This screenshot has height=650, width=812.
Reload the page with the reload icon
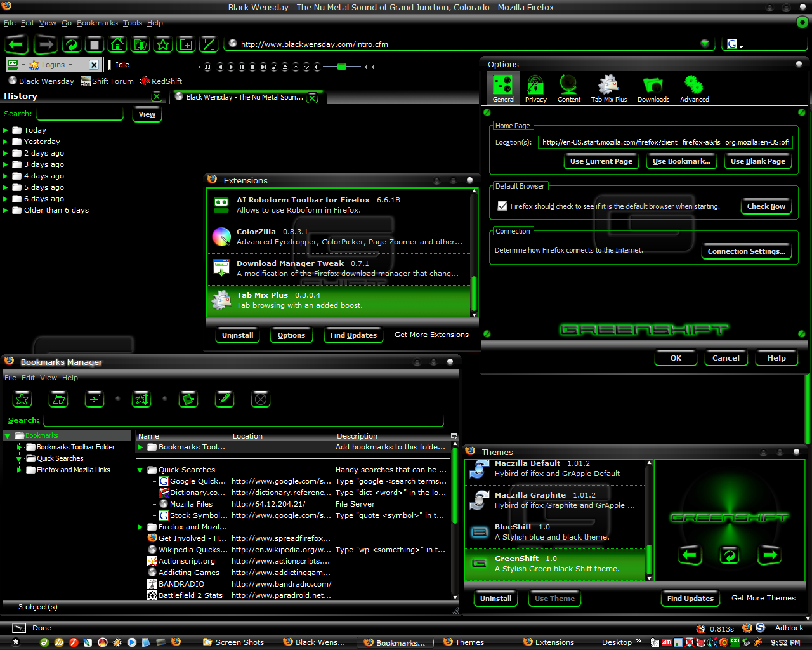click(71, 44)
